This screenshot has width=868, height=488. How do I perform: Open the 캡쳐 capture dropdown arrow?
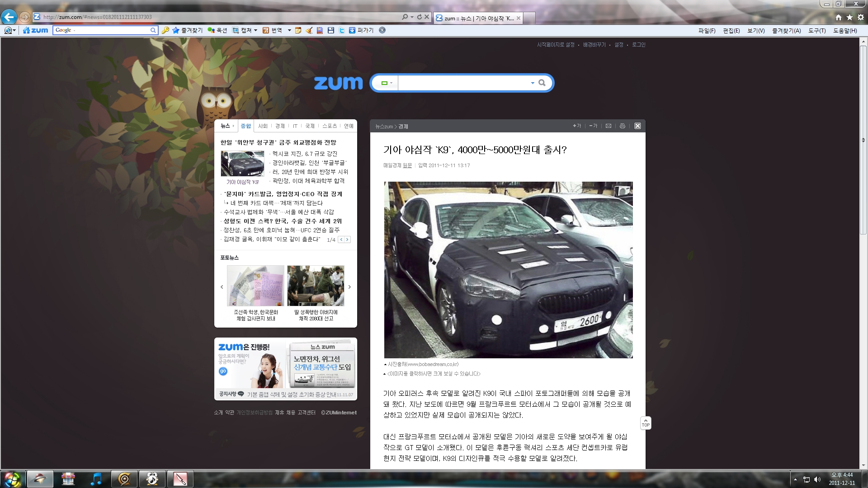tap(256, 30)
